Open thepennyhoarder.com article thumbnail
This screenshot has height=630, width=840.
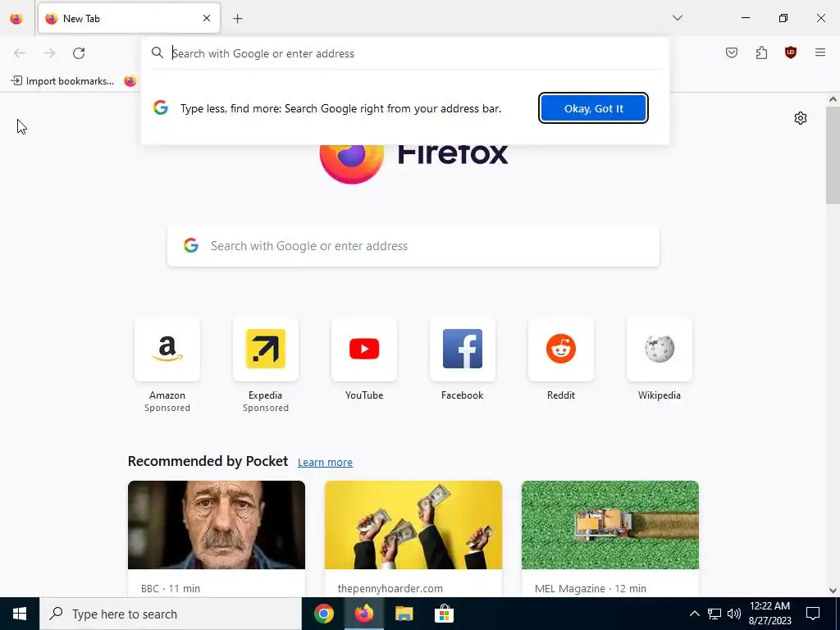tap(413, 525)
